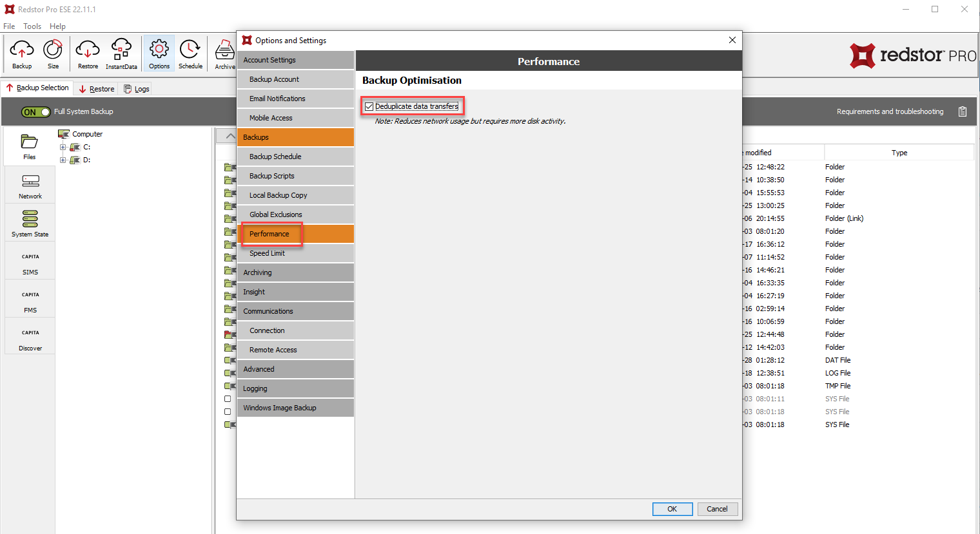
Task: Click the Options gear icon
Action: (x=159, y=53)
